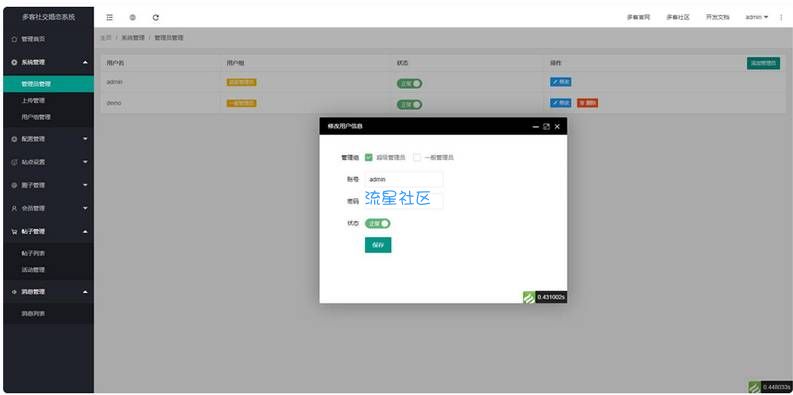Toggle the sidebar collapse icon in top bar
The height and width of the screenshot is (395, 793).
coord(109,17)
